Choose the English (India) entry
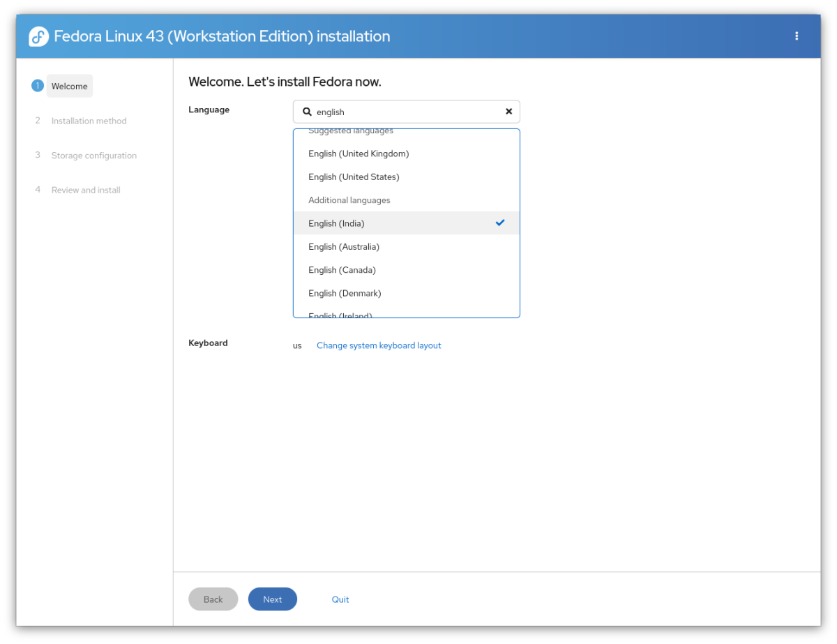The width and height of the screenshot is (837, 644). click(x=336, y=223)
